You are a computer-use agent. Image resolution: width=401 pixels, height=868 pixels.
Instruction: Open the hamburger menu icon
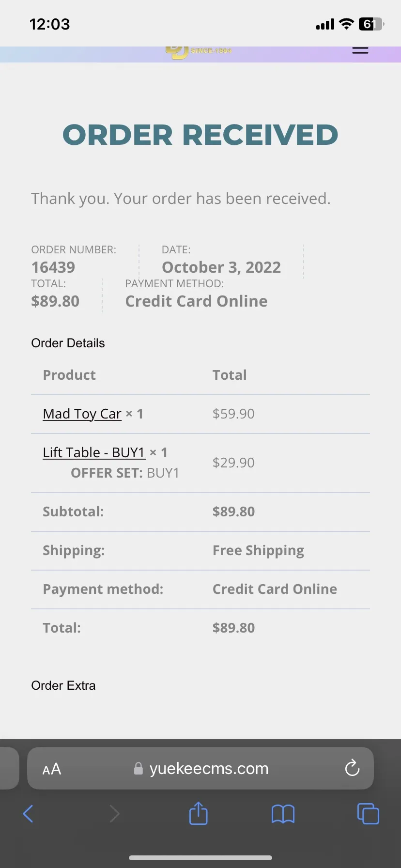coord(360,50)
